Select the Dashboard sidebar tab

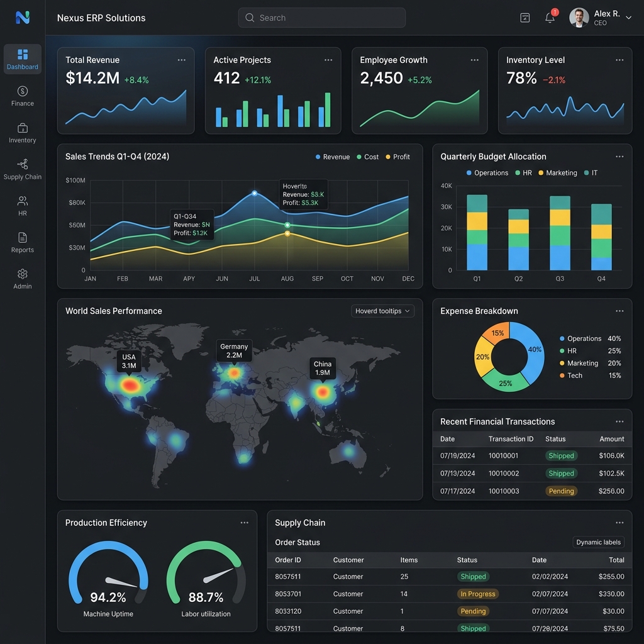click(x=22, y=59)
